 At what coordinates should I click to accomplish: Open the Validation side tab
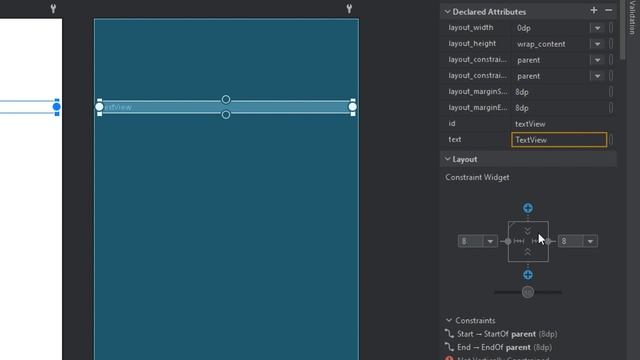tap(632, 17)
